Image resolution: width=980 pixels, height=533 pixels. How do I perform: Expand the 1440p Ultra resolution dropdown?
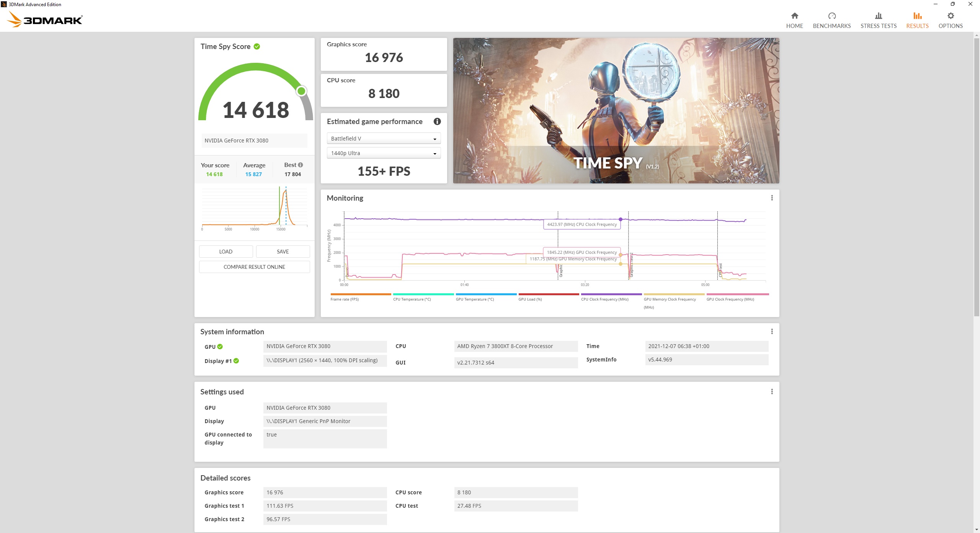point(383,153)
